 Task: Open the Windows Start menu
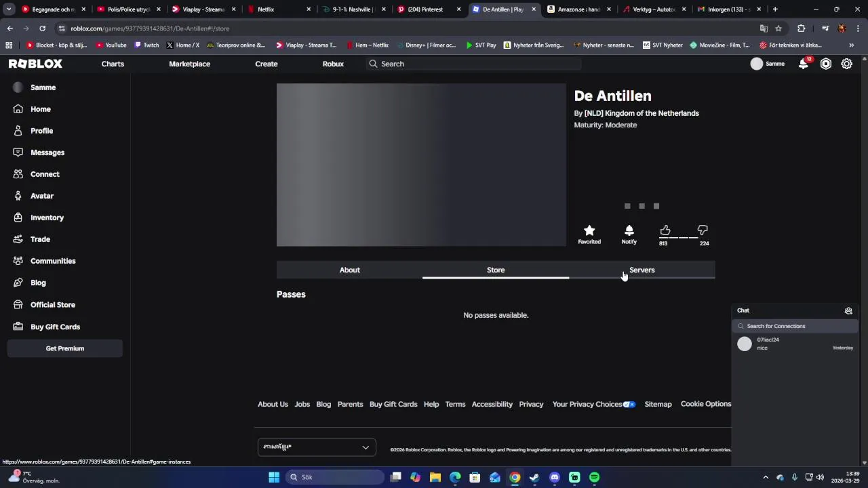pyautogui.click(x=274, y=477)
